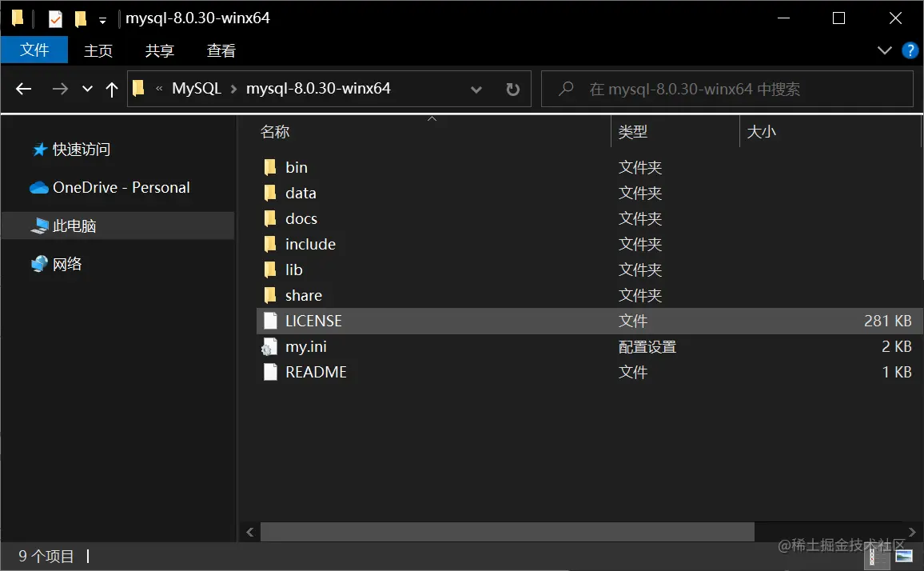Click the New folder quick access icon
Viewport: 924px width, 571px height.
81,19
